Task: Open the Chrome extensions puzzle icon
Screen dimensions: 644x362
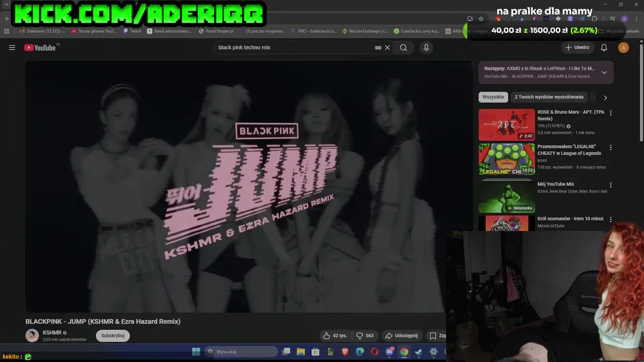Action: click(594, 19)
